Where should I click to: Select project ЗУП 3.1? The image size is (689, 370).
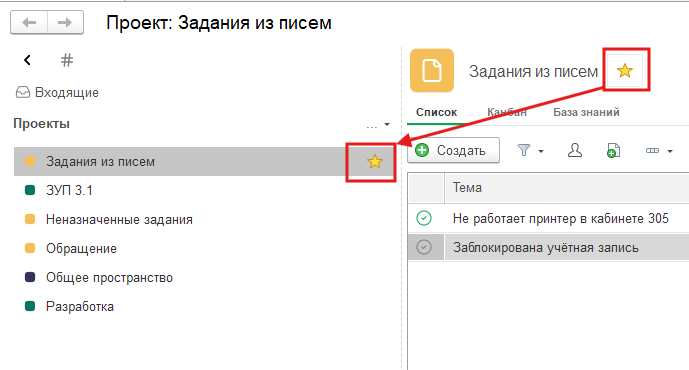point(69,190)
